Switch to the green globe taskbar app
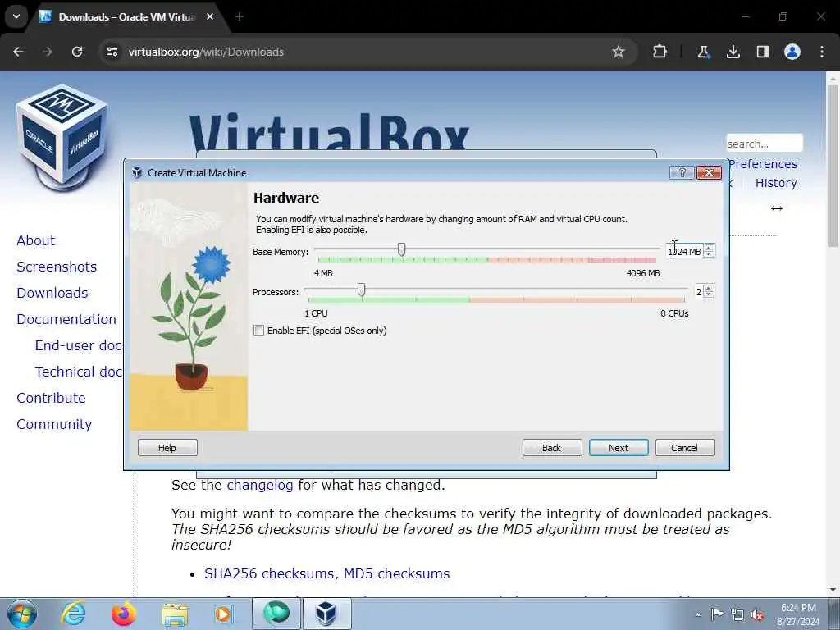The image size is (840, 630). pyautogui.click(x=276, y=614)
